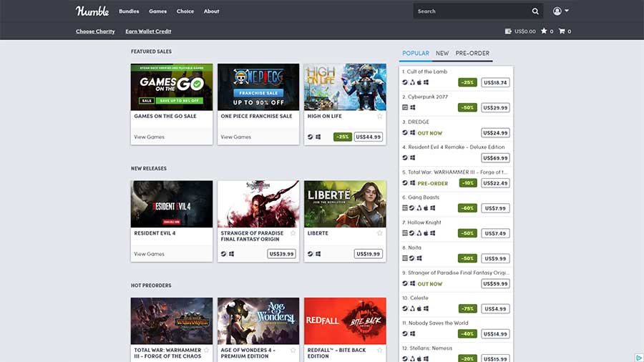Viewport: 644px width, 362px height.
Task: Click Steam icon under DREDGE
Action: (x=405, y=132)
